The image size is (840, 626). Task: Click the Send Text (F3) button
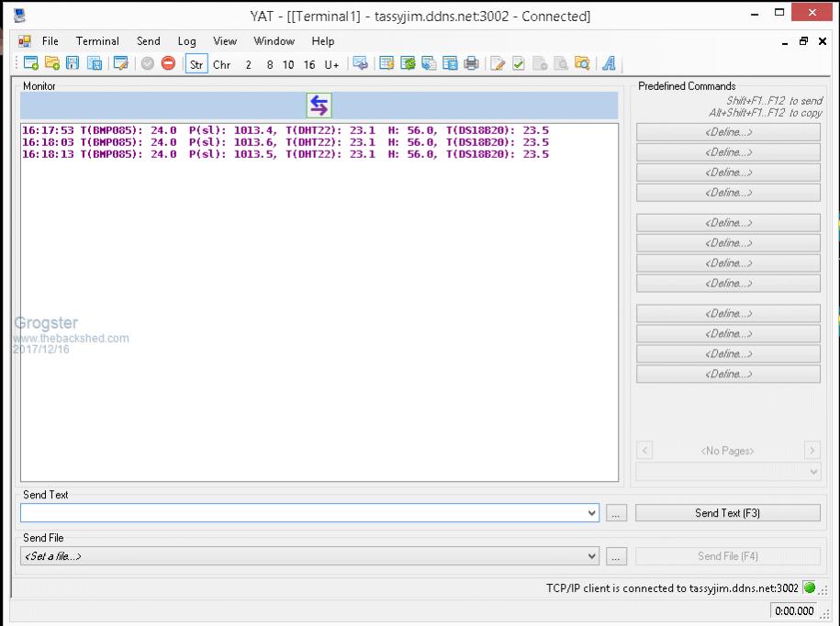[727, 513]
